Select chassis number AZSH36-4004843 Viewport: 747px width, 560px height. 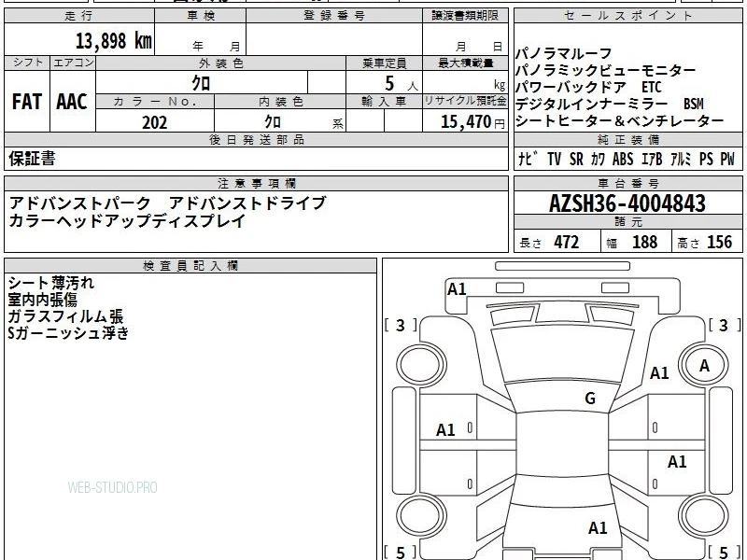tap(627, 203)
